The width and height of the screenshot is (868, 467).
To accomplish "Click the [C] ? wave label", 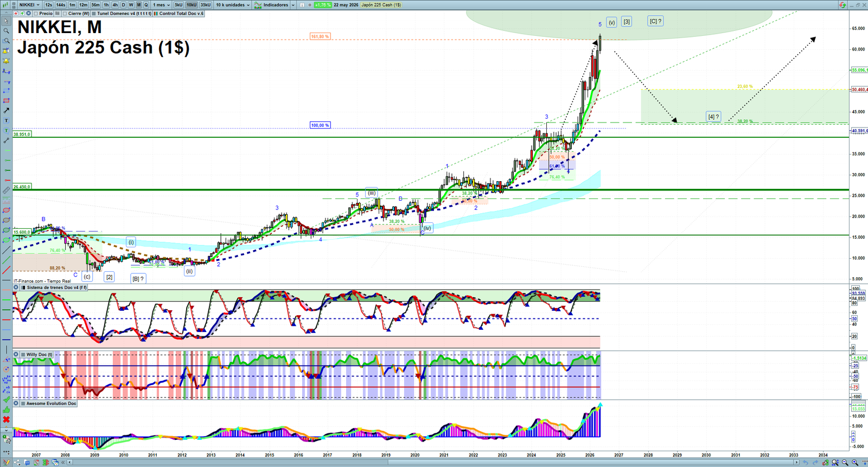I will point(655,21).
